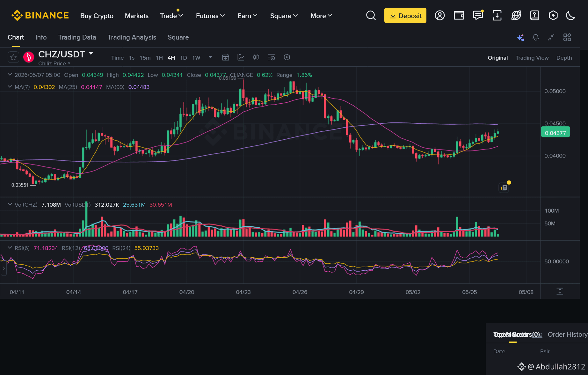
Task: Collapse the Vol indicator chevron
Action: (10, 204)
